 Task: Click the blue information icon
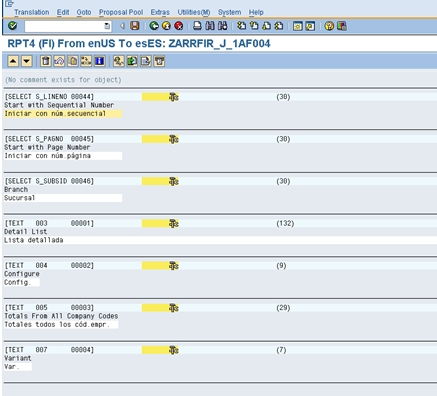coord(99,61)
